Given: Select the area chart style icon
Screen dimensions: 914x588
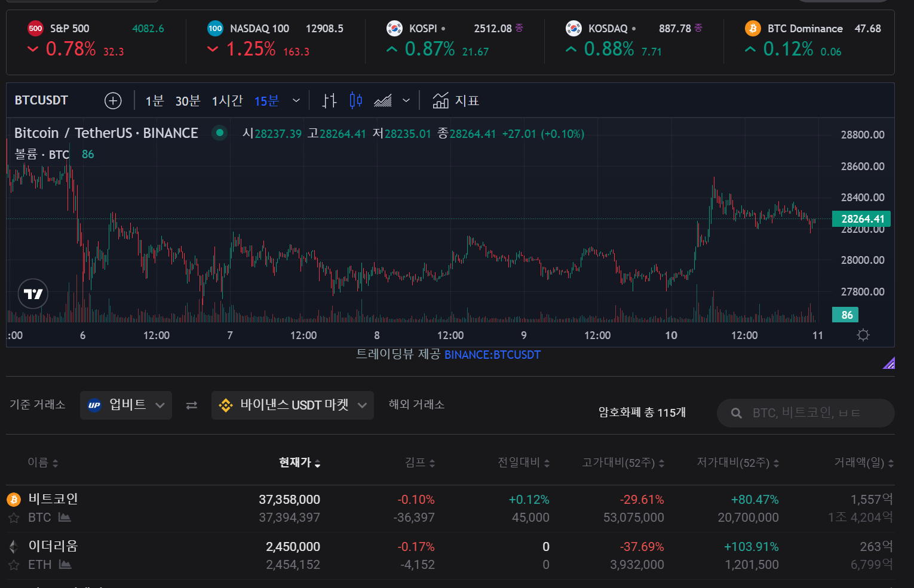Looking at the screenshot, I should 383,101.
